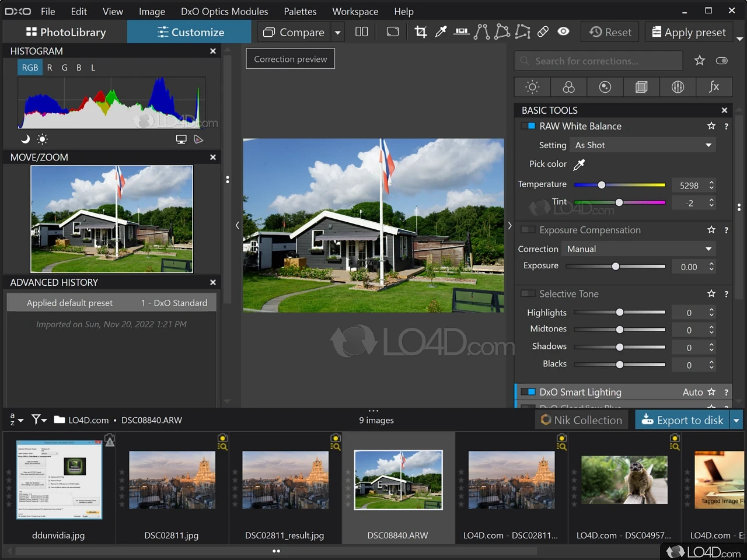The height and width of the screenshot is (560, 747).
Task: Open the White Balance Setting dropdown
Action: [x=643, y=145]
